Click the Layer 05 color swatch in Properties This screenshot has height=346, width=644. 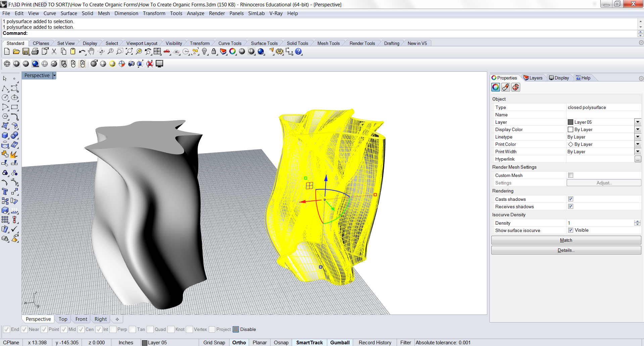point(571,122)
